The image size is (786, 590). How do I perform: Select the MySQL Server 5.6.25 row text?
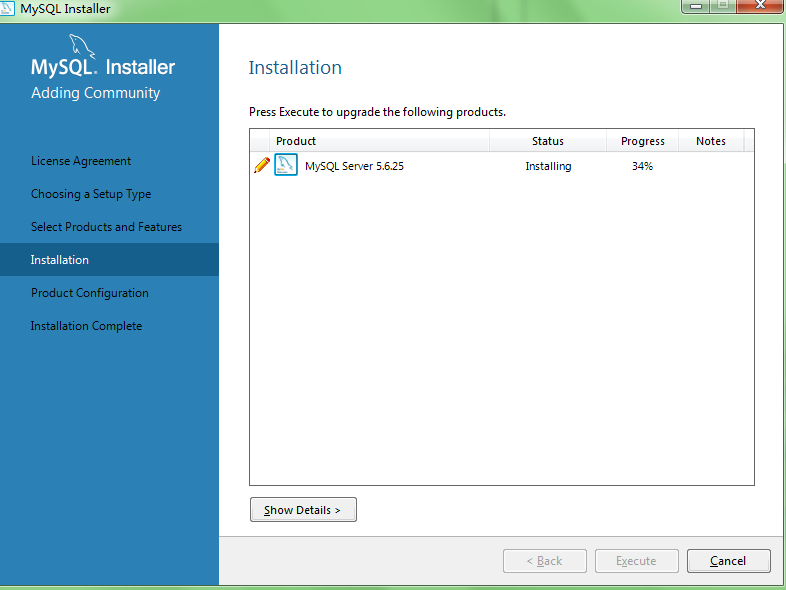click(354, 166)
